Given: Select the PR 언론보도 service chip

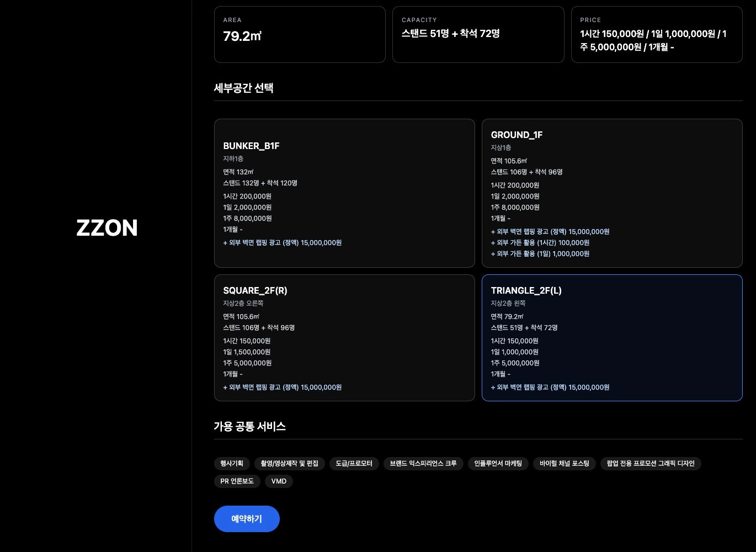Looking at the screenshot, I should (237, 481).
